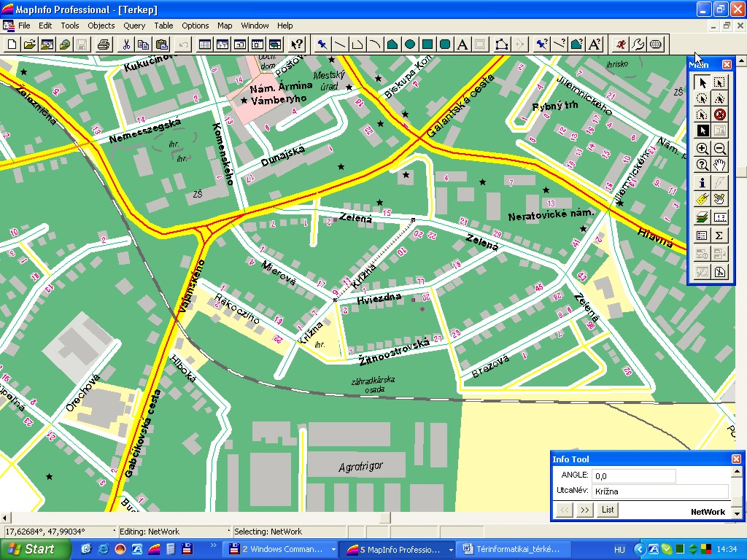The width and height of the screenshot is (747, 560).
Task: Click the Symbol pushpin drawing tool
Action: point(322,44)
